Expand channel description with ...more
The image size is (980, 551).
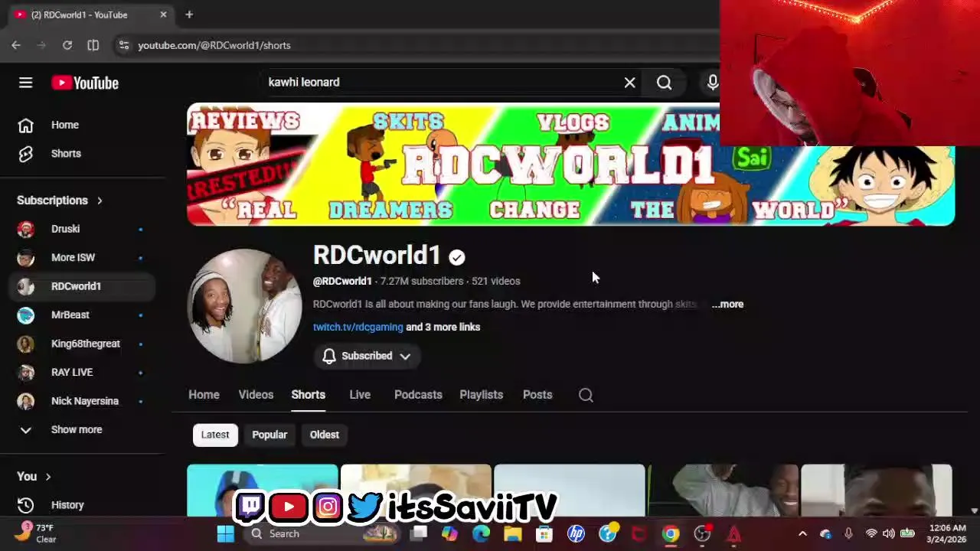tap(727, 304)
